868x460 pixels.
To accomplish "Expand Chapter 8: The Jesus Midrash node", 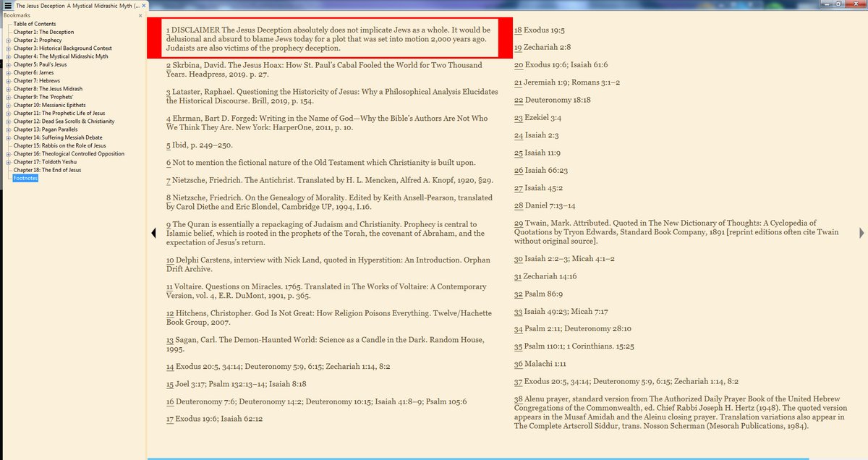I will [9, 88].
